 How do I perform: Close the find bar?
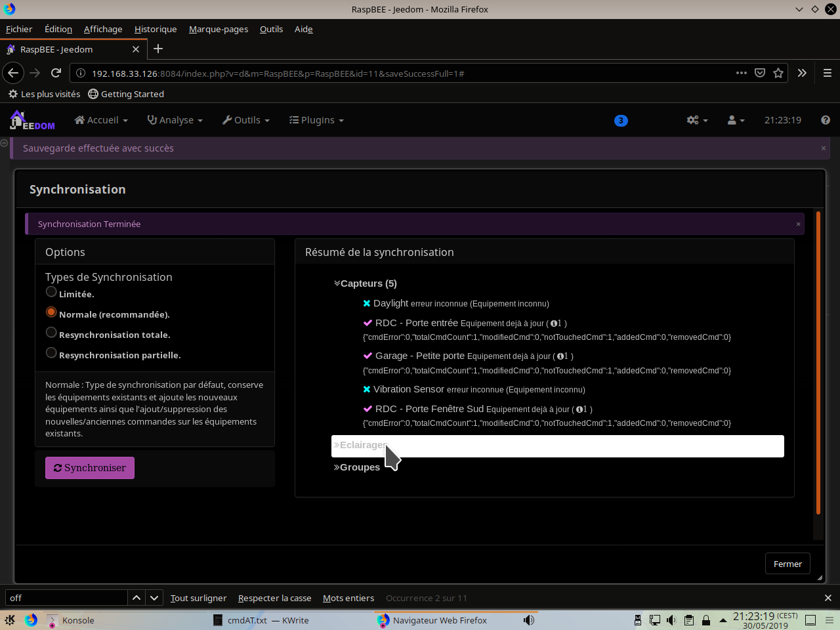point(828,598)
